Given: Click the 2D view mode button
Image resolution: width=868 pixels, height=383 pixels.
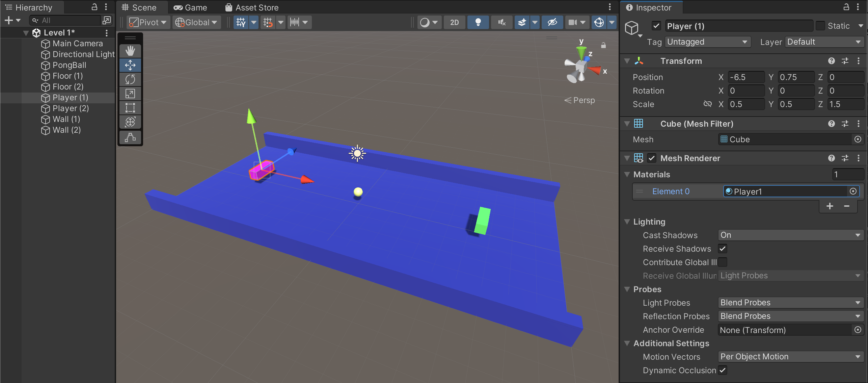Looking at the screenshot, I should [454, 22].
